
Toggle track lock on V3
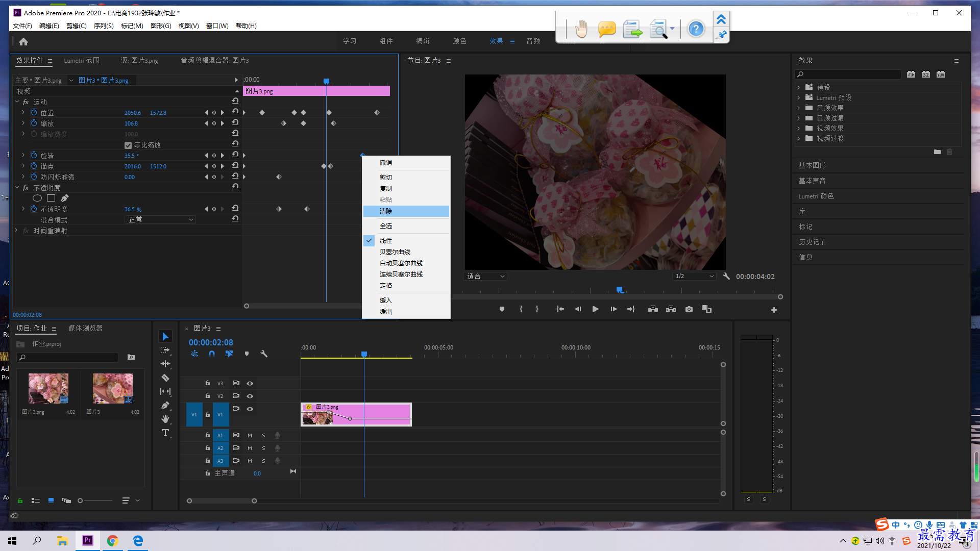[208, 383]
